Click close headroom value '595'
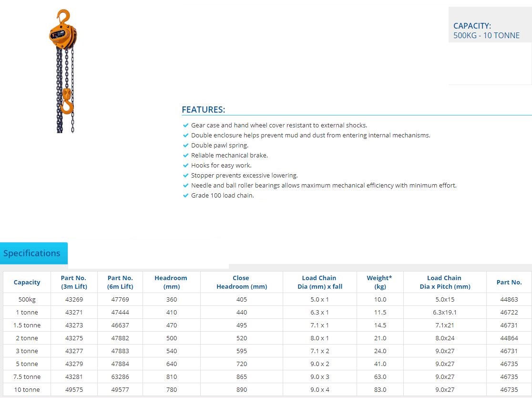This screenshot has width=532, height=398. click(x=242, y=351)
